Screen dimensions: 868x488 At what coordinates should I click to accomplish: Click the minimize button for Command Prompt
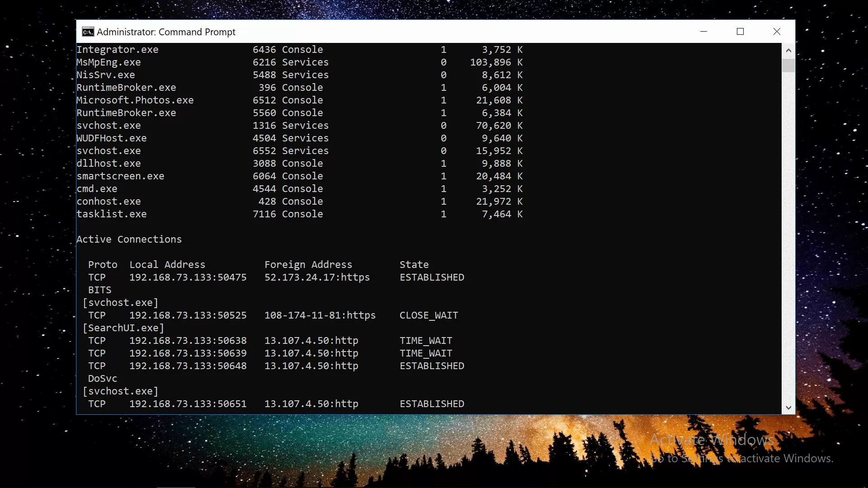[703, 32]
